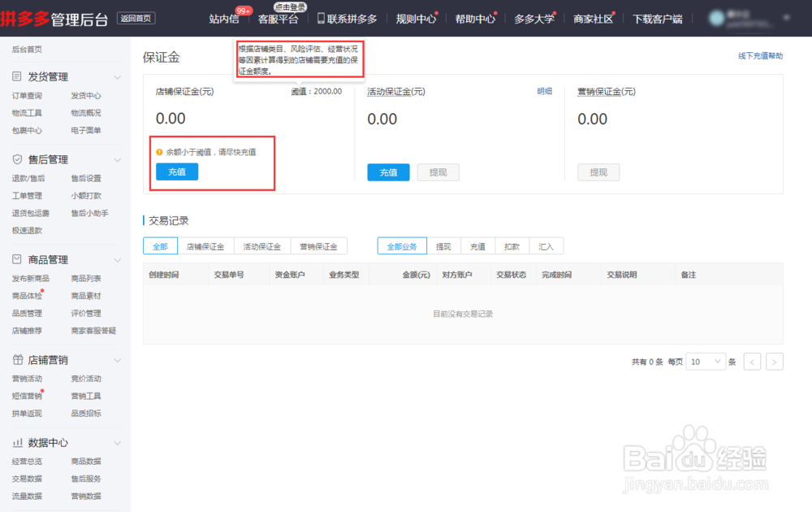
Task: Collapse the 数据中心 section chevron
Action: 118,443
